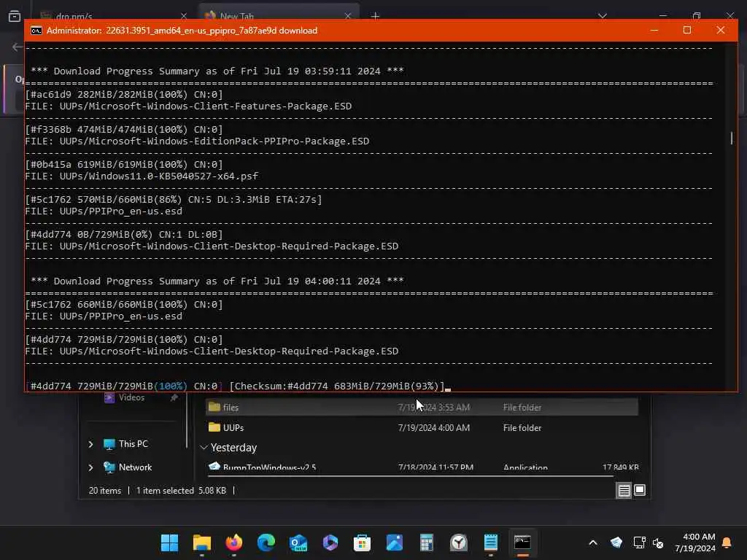Show hidden system tray icons
747x560 pixels.
[x=593, y=542]
